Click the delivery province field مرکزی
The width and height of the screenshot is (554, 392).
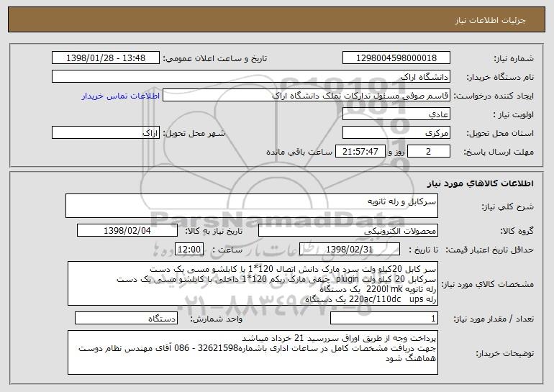396,133
